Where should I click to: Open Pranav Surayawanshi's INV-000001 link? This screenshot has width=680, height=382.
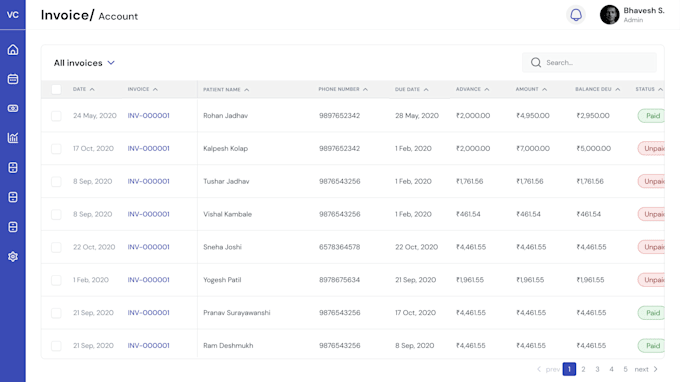(x=148, y=313)
